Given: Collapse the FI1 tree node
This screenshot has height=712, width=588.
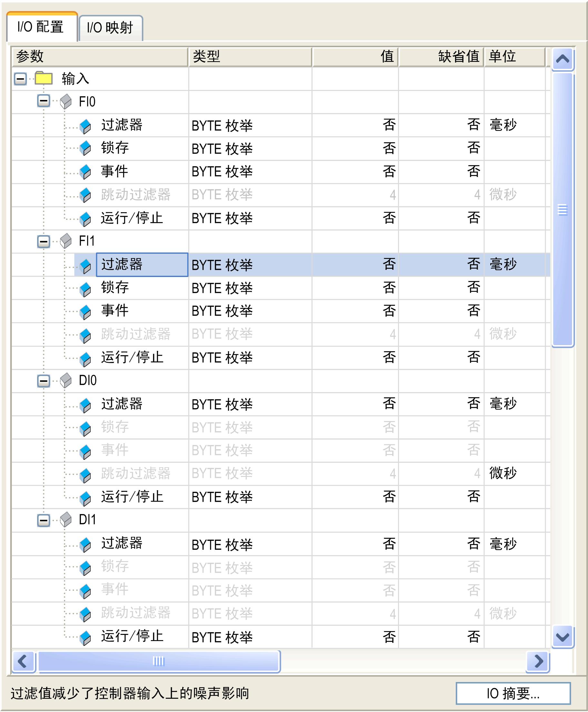Looking at the screenshot, I should 43,242.
